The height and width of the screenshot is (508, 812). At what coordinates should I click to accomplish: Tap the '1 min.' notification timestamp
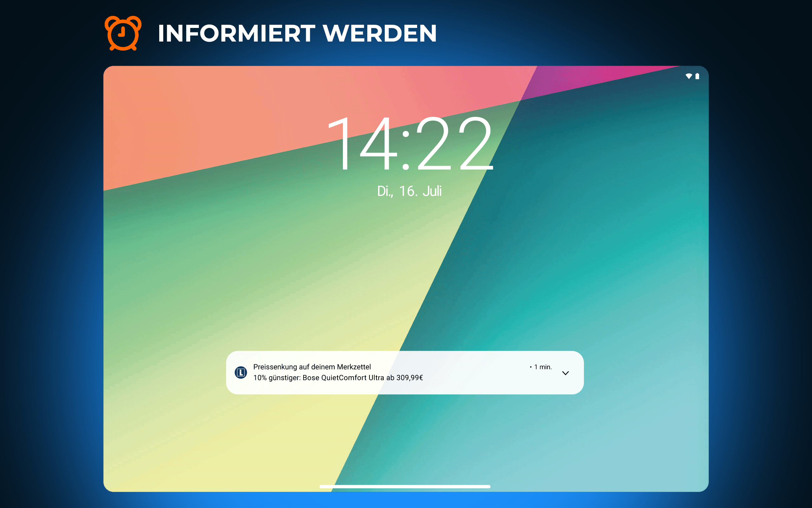[x=543, y=367]
